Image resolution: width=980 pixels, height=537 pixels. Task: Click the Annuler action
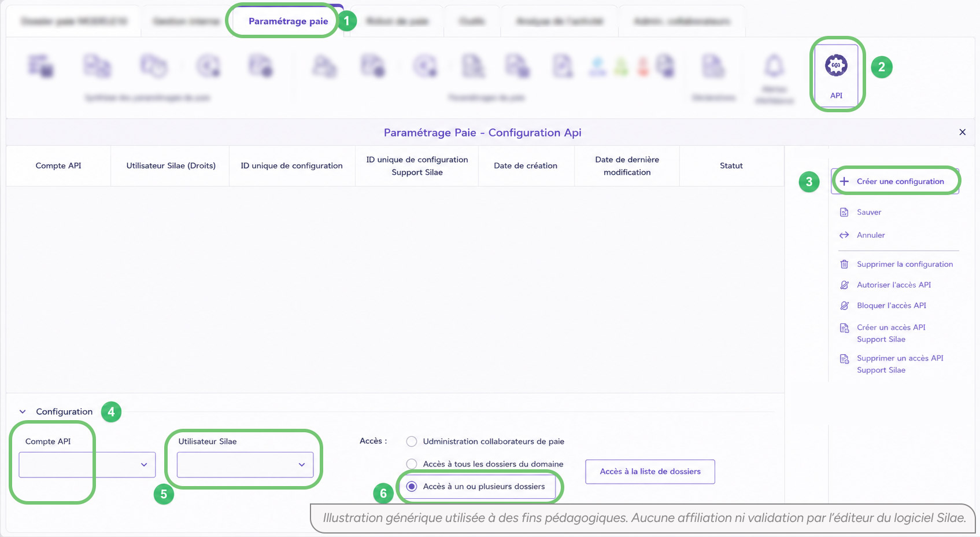pos(862,235)
